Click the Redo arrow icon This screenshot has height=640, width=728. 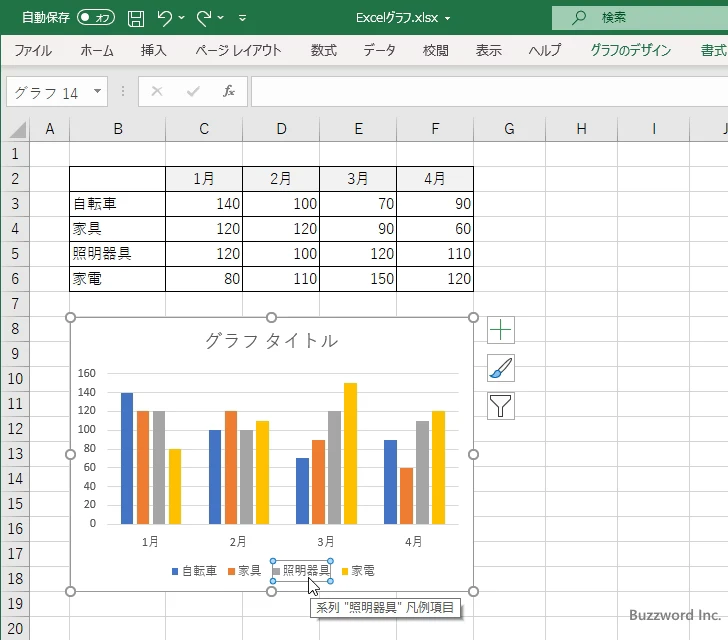point(204,18)
